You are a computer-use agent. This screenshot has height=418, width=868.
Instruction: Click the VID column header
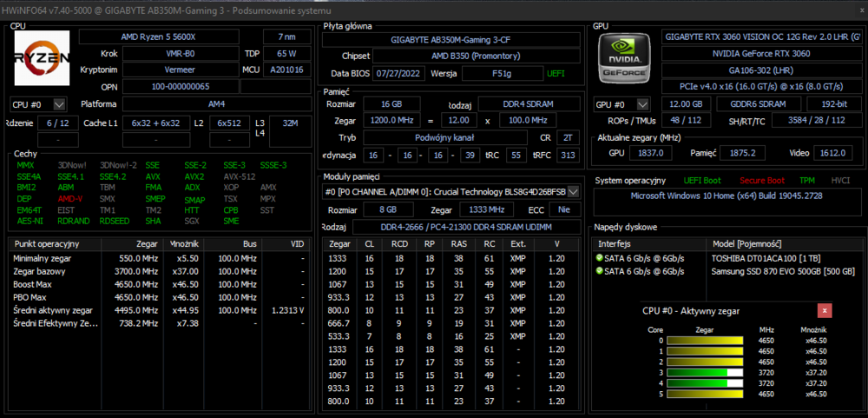pyautogui.click(x=286, y=244)
